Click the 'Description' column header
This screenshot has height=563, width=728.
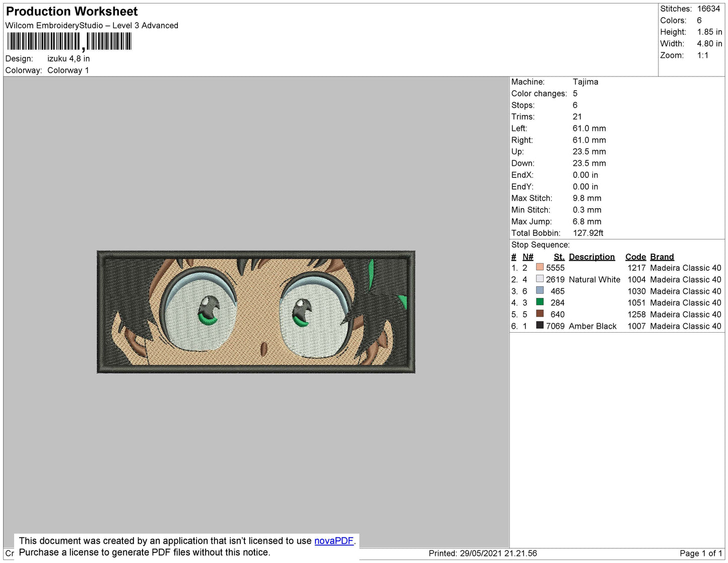[592, 257]
